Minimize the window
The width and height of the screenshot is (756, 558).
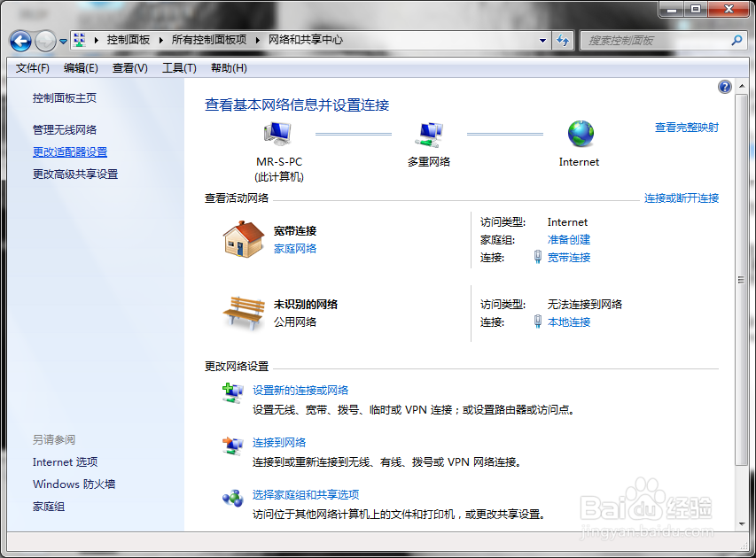pyautogui.click(x=673, y=9)
